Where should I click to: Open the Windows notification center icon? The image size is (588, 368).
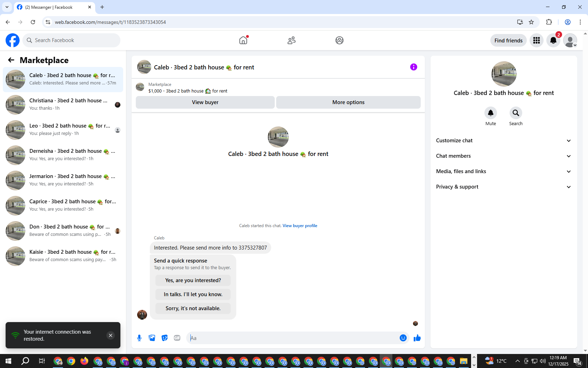[578, 361]
